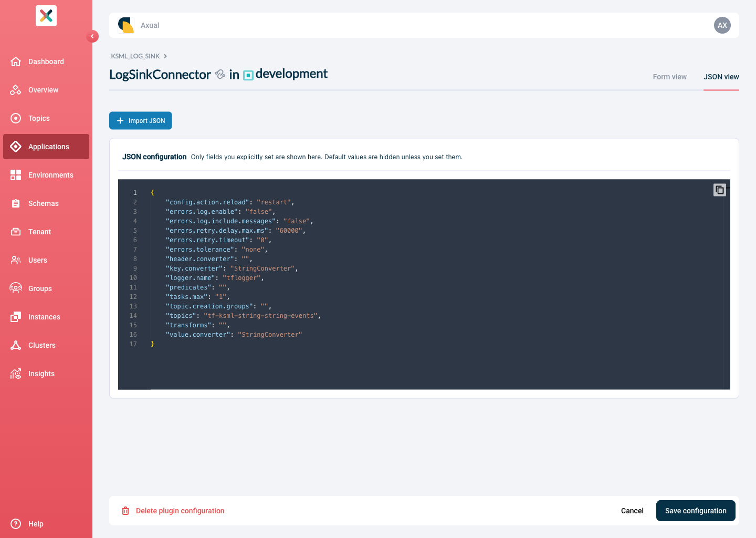Viewport: 756px width, 538px height.
Task: Open Instances label
Action: pos(44,317)
